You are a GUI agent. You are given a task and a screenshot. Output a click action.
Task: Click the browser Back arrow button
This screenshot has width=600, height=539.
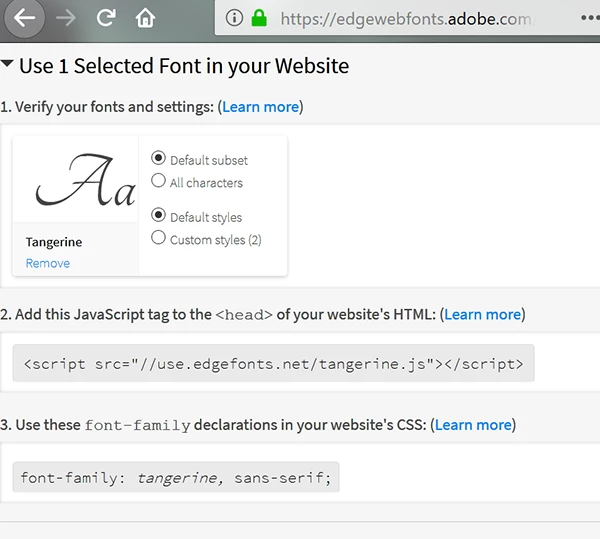click(24, 18)
